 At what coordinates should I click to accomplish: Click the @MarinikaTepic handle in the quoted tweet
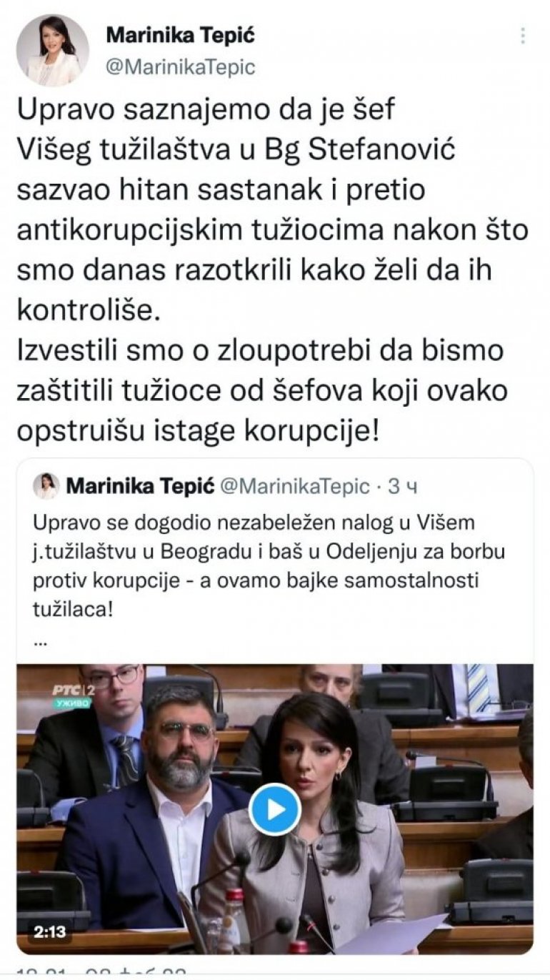pos(294,487)
